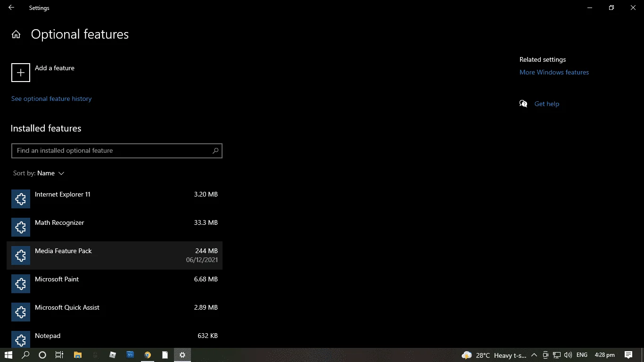Click the Add a feature button label

[55, 68]
